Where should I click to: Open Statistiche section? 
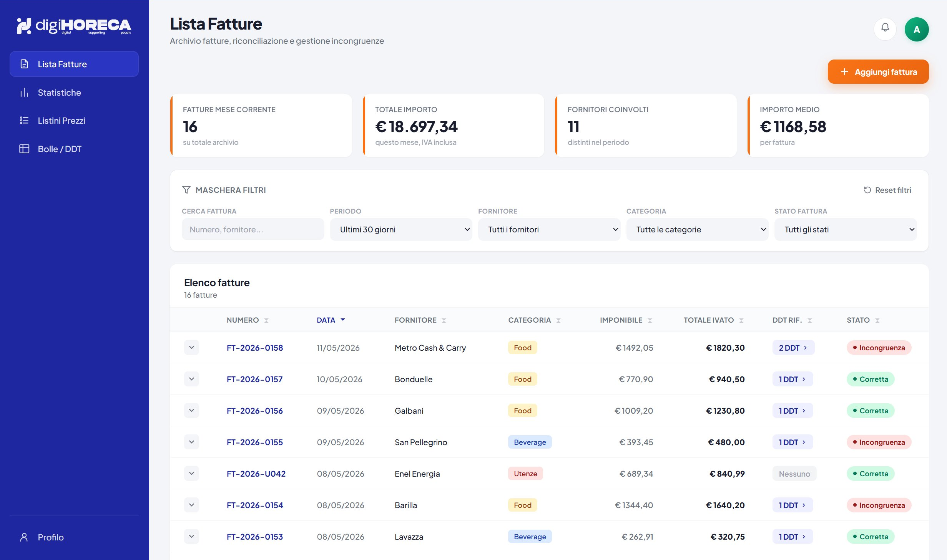coord(74,93)
